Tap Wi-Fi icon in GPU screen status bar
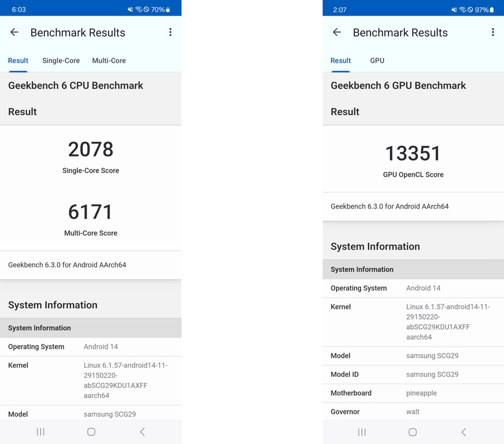Screen dimensions: 504x444 [463, 10]
